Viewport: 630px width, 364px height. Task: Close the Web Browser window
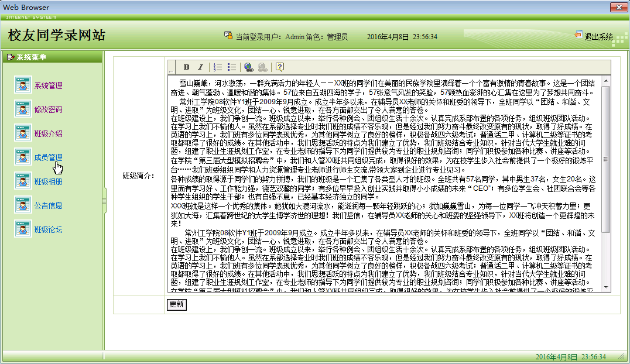pyautogui.click(x=619, y=7)
